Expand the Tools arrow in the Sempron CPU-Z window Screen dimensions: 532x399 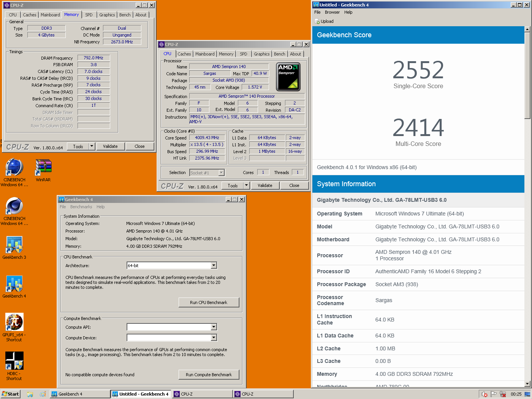click(246, 185)
